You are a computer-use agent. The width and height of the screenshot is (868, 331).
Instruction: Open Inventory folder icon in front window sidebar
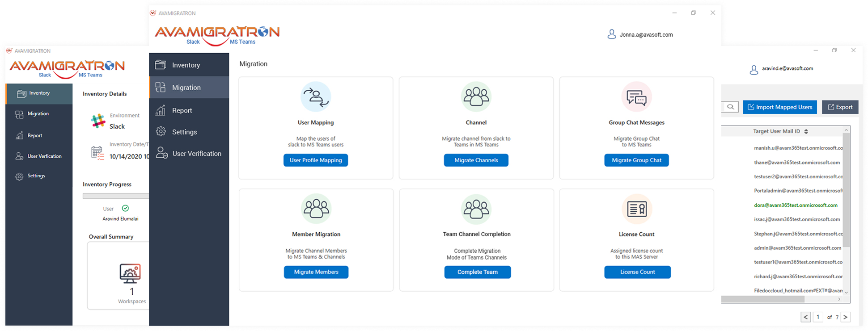[161, 65]
